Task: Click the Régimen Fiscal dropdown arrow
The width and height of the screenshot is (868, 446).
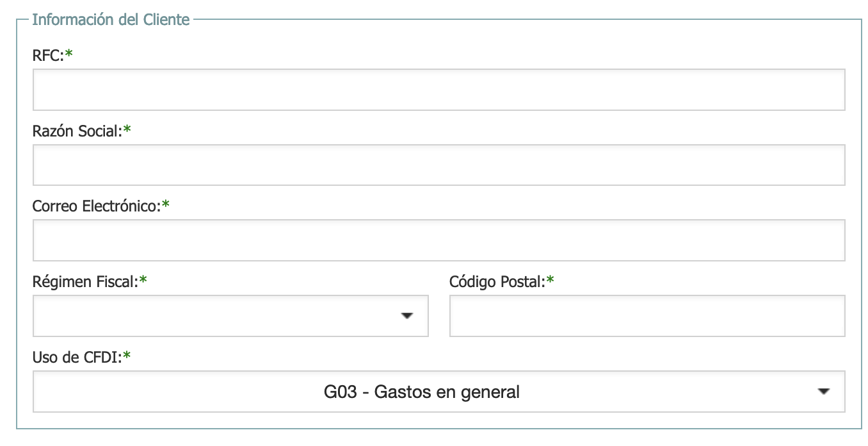Action: click(x=407, y=316)
